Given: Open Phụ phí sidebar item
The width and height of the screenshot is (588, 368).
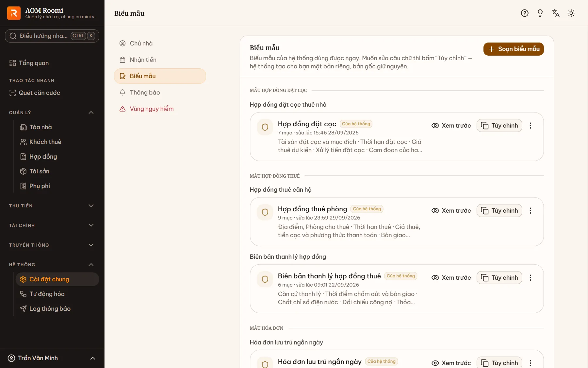Looking at the screenshot, I should tap(57, 186).
